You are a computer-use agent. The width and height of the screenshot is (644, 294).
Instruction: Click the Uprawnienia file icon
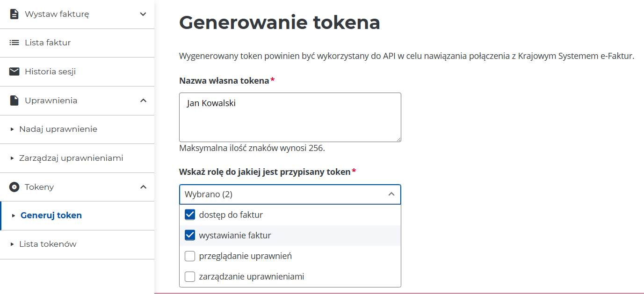14,100
